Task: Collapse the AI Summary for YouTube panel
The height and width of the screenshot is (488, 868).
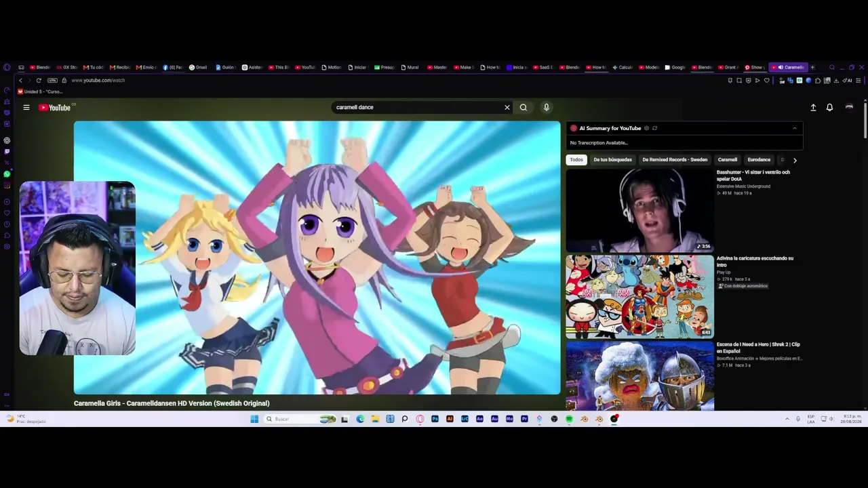Action: tap(794, 128)
